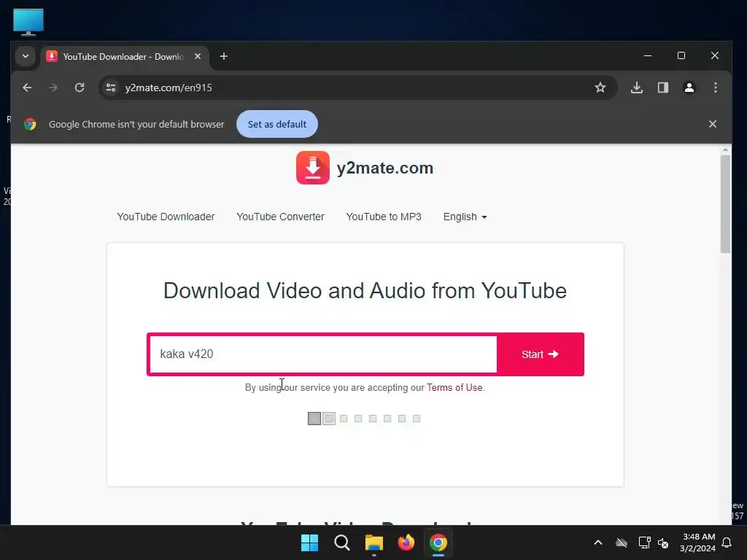Screen dimensions: 747x560
Task: Close the YouTube Downloader tab
Action: click(x=198, y=56)
